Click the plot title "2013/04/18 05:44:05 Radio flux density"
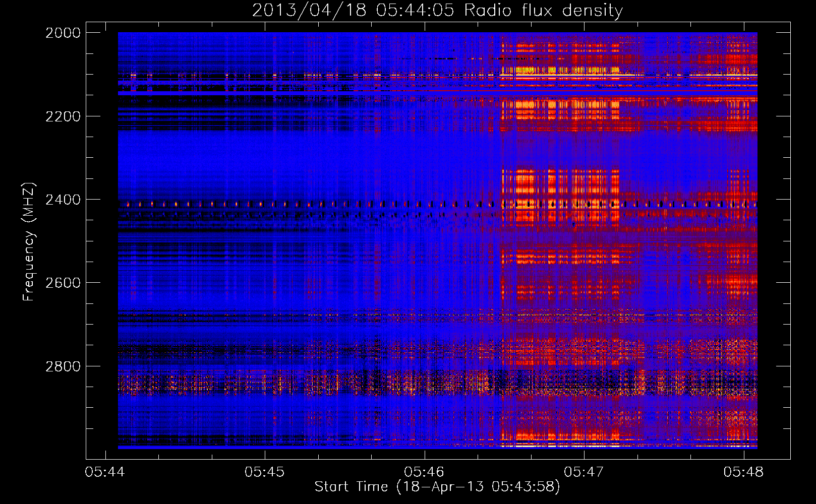Viewport: 816px width, 504px height. point(437,10)
